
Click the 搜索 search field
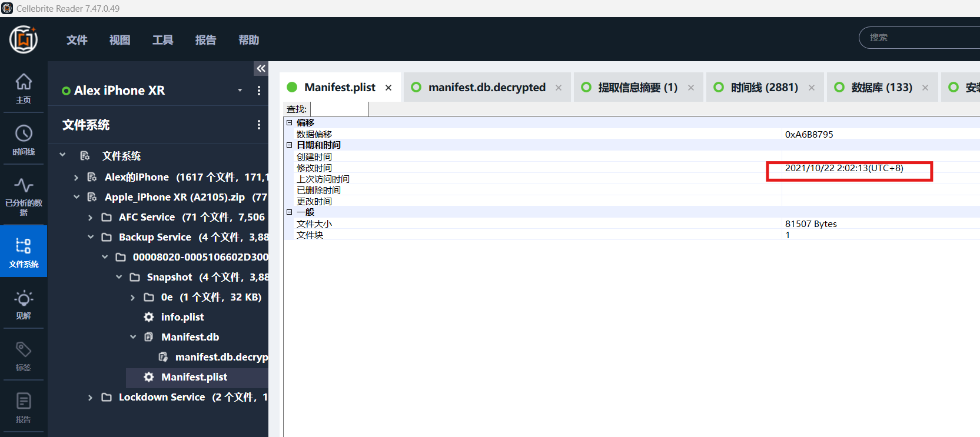tap(919, 38)
